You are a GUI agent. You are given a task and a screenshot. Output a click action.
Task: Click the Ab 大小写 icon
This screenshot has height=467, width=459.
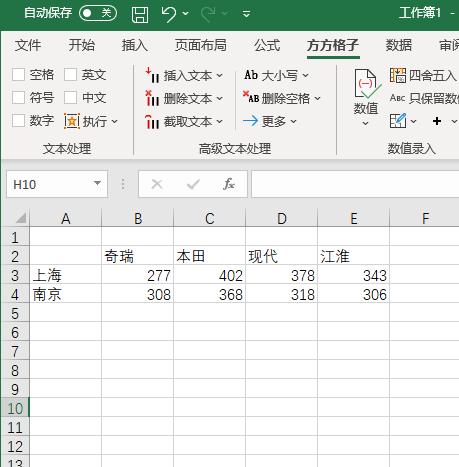click(251, 75)
